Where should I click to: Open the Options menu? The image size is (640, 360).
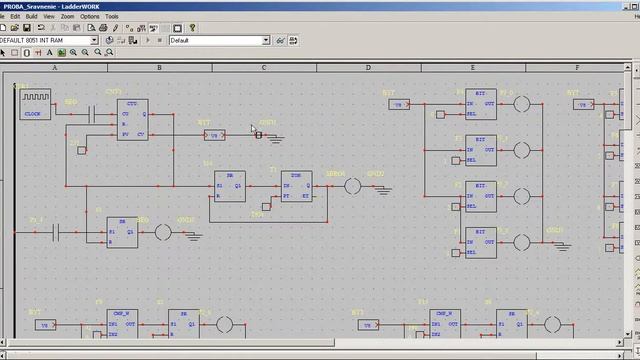click(x=90, y=17)
